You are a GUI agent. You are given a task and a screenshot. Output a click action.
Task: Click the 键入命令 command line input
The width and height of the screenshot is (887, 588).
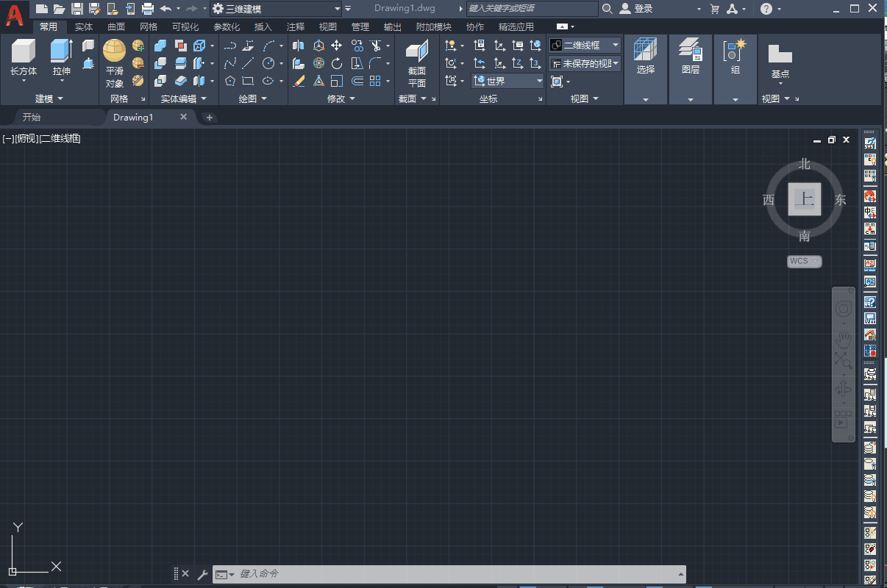coord(456,574)
